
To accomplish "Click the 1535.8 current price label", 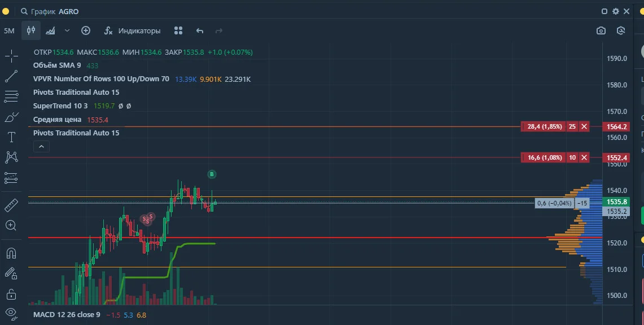I will 616,202.
